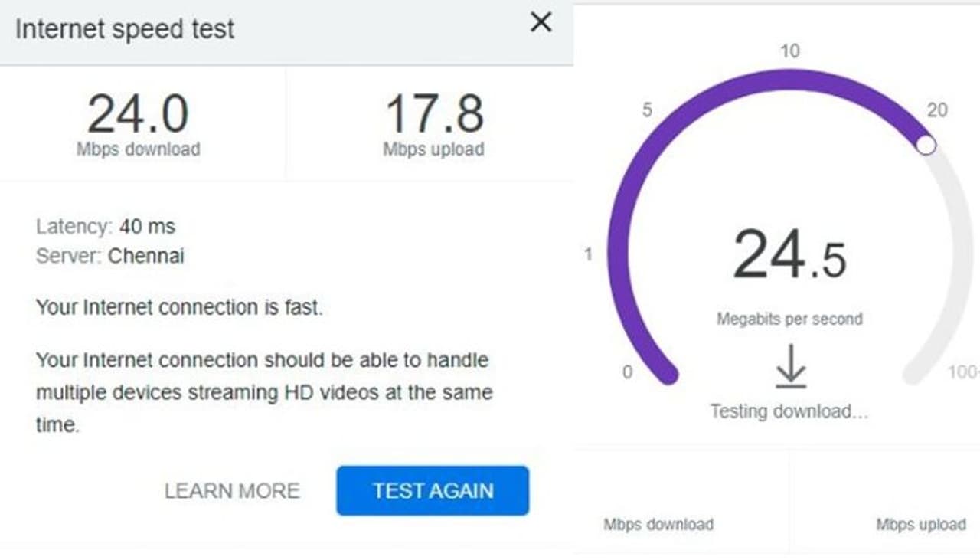Image resolution: width=980 pixels, height=560 pixels.
Task: Close the Internet speed test dialog
Action: (x=541, y=24)
